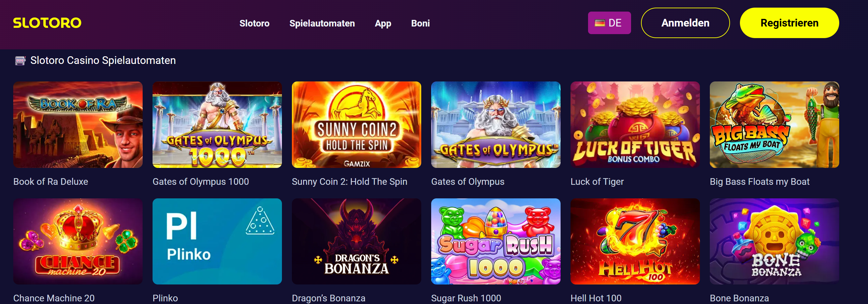Open Big Bass Floats my Boat thumbnail

pyautogui.click(x=774, y=125)
